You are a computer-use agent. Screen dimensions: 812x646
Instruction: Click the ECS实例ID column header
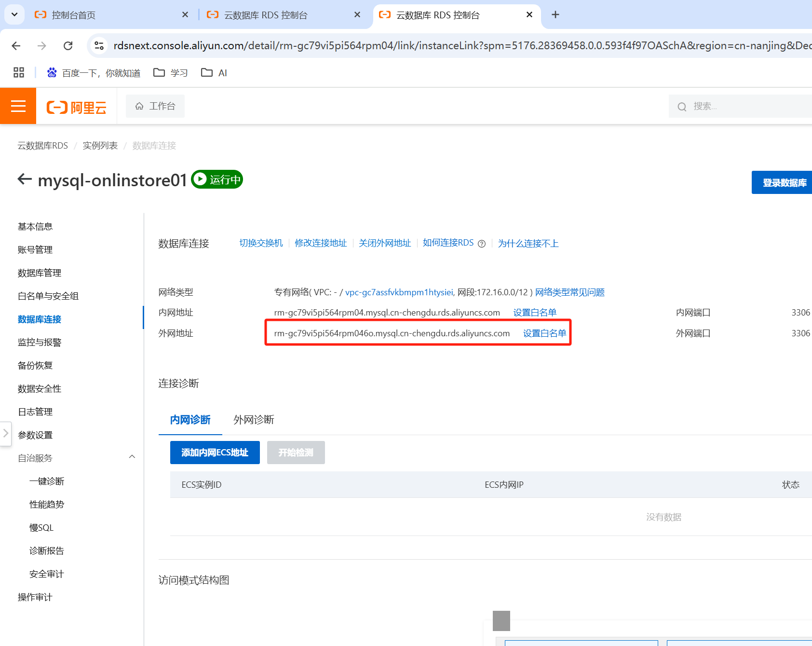click(x=202, y=485)
